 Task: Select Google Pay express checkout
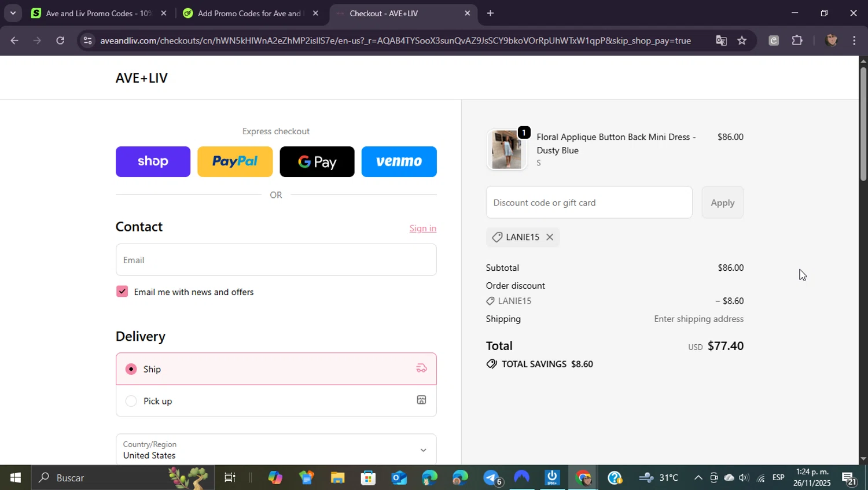click(x=317, y=161)
